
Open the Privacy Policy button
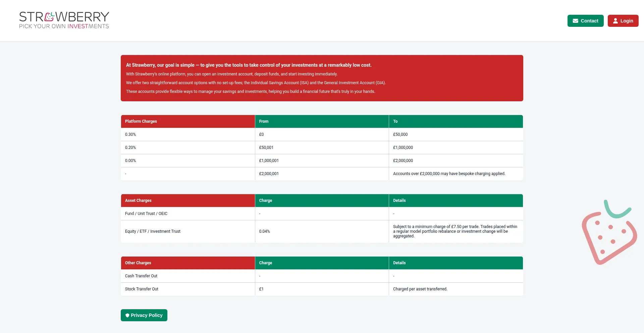(x=144, y=315)
